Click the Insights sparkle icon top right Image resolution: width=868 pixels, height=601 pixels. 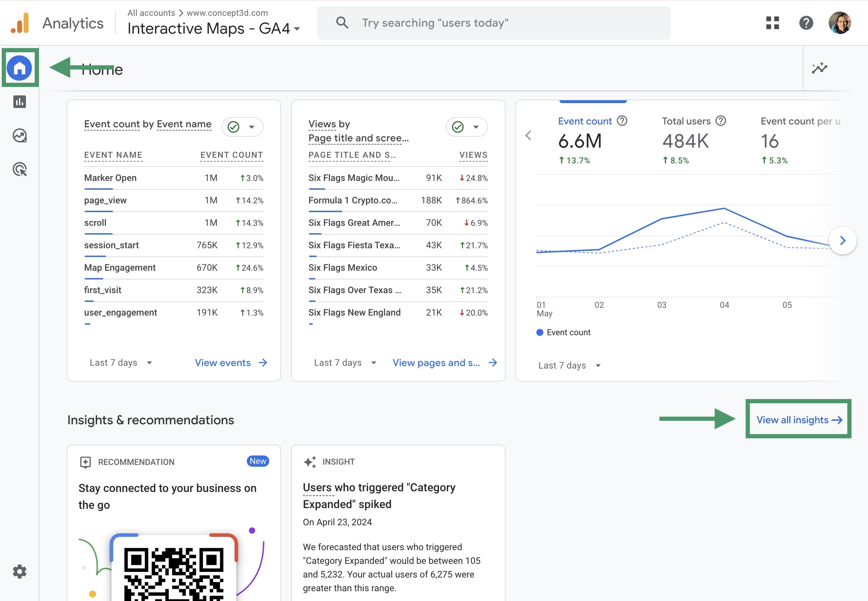point(819,68)
